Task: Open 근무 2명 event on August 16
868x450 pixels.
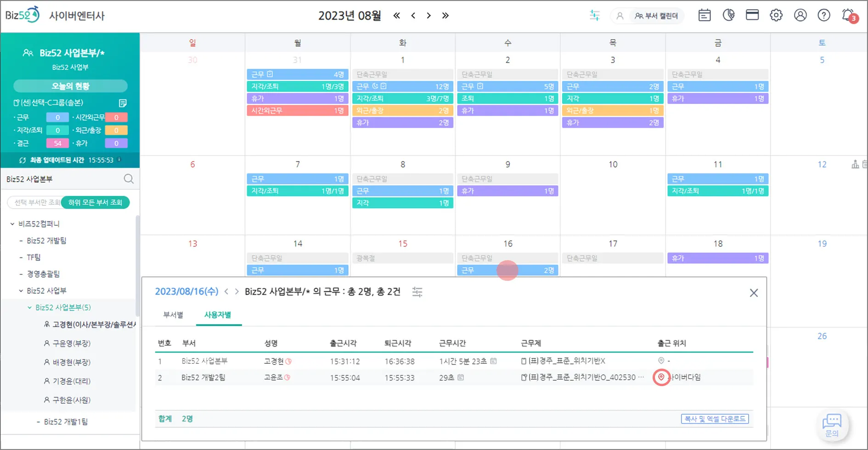Action: (507, 271)
